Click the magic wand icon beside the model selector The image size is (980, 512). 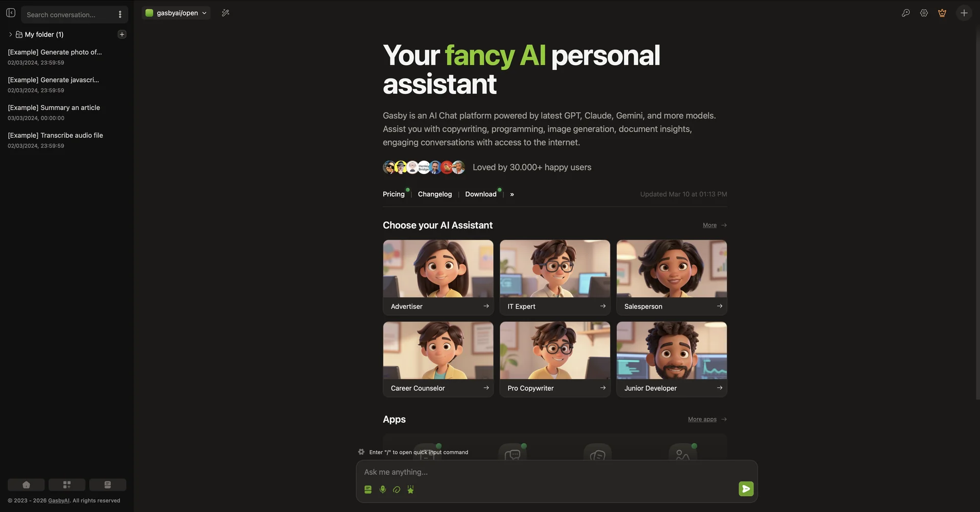[x=226, y=13]
